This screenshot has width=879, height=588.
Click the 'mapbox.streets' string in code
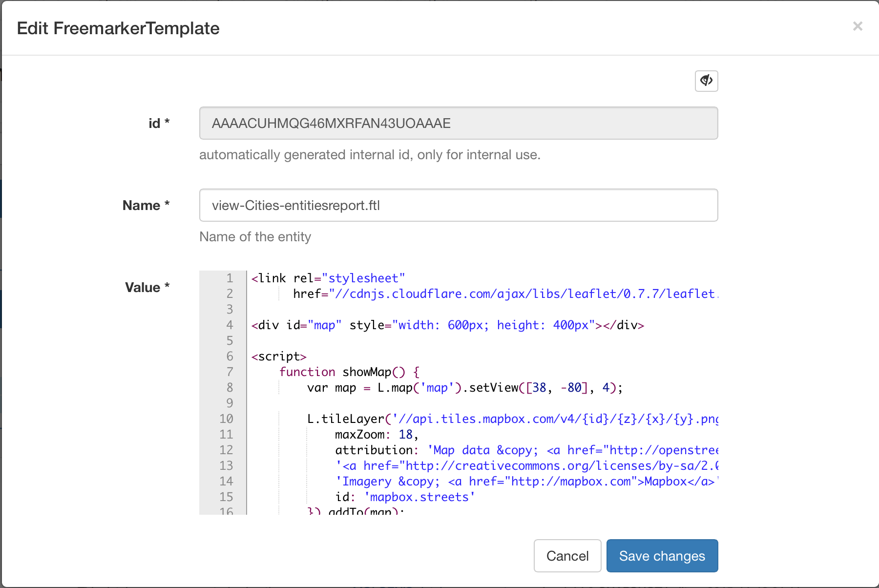tap(419, 497)
